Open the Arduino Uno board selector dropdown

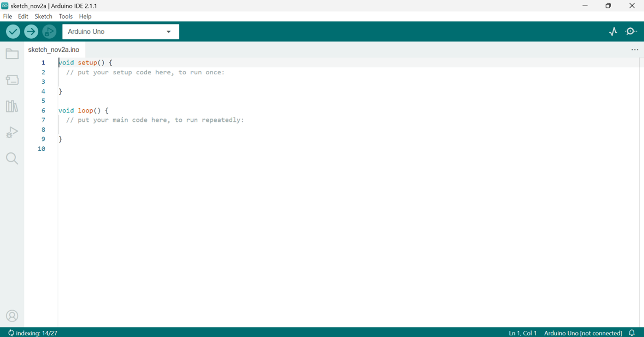[121, 32]
